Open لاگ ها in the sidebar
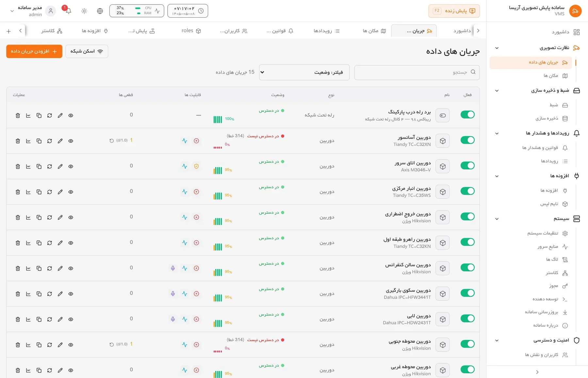The width and height of the screenshot is (588, 378). [557, 260]
